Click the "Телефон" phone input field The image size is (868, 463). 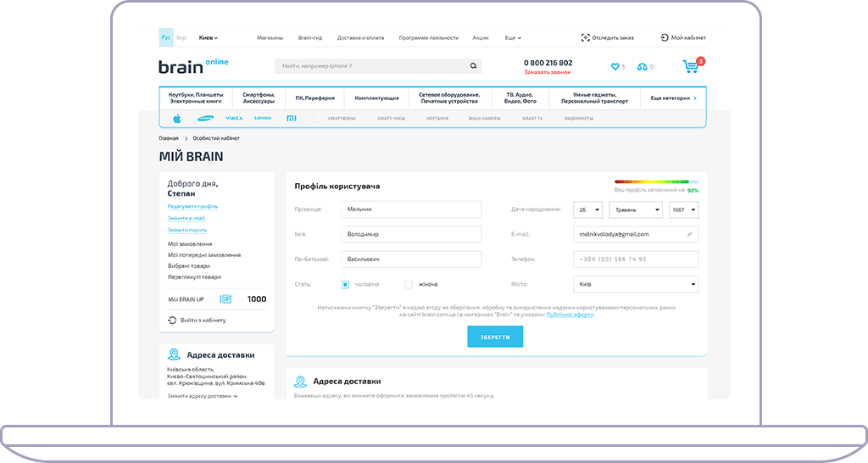[636, 259]
